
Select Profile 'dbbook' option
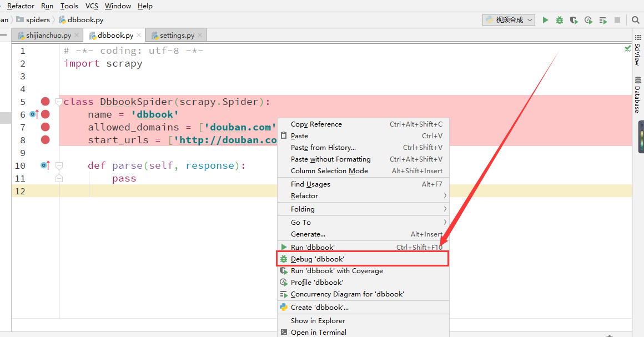pyautogui.click(x=363, y=283)
